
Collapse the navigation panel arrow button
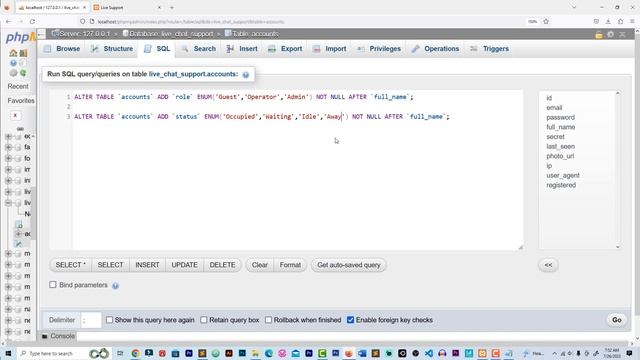pos(41,34)
